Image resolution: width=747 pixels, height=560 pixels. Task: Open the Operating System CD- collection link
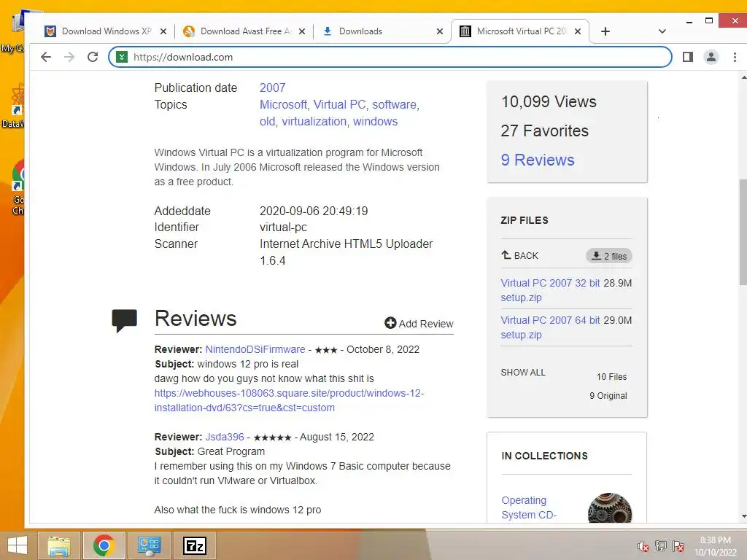529,507
